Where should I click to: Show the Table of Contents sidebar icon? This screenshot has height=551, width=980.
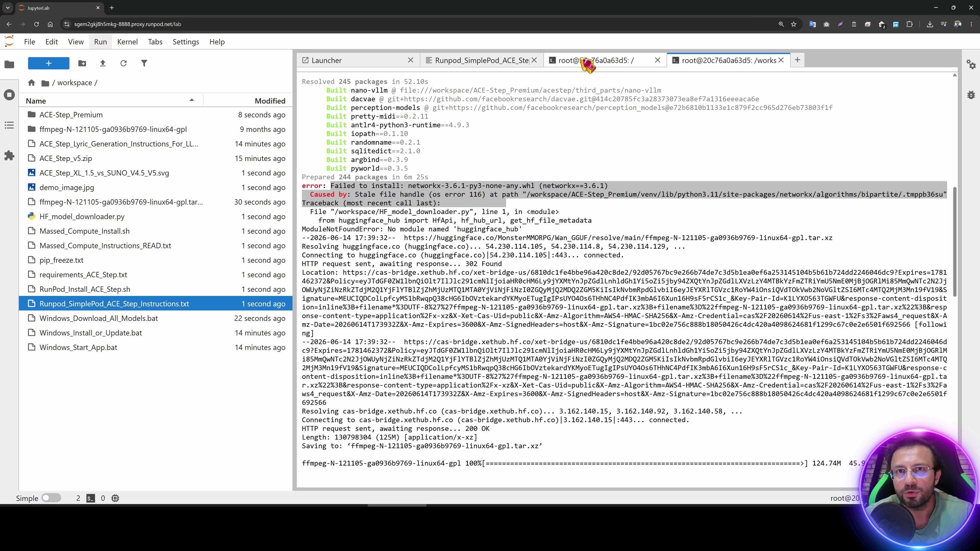coord(9,125)
